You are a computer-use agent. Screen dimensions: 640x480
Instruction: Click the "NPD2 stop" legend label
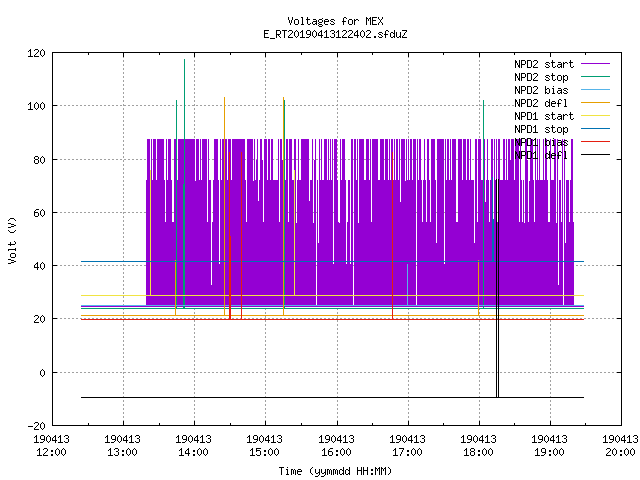click(541, 77)
